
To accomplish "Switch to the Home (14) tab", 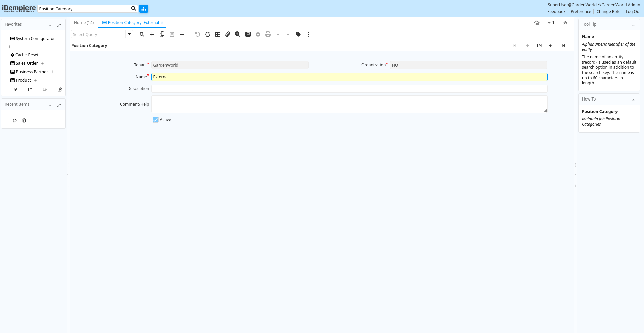I will point(84,23).
